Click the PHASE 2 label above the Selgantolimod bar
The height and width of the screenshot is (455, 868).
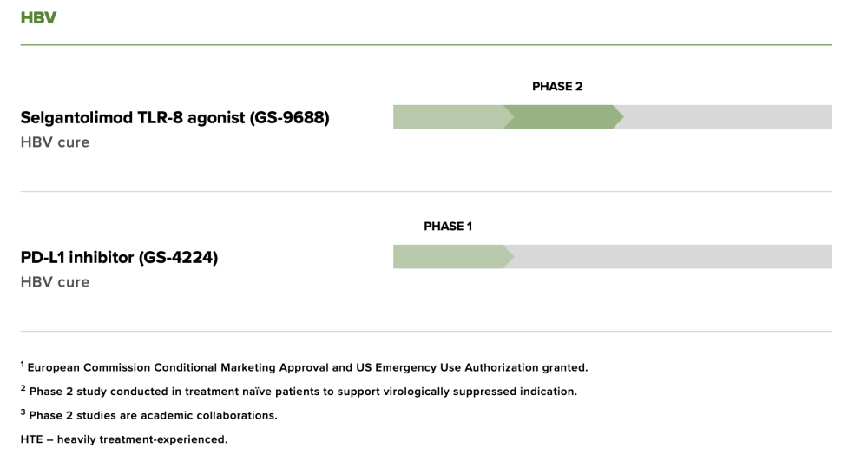pyautogui.click(x=557, y=86)
